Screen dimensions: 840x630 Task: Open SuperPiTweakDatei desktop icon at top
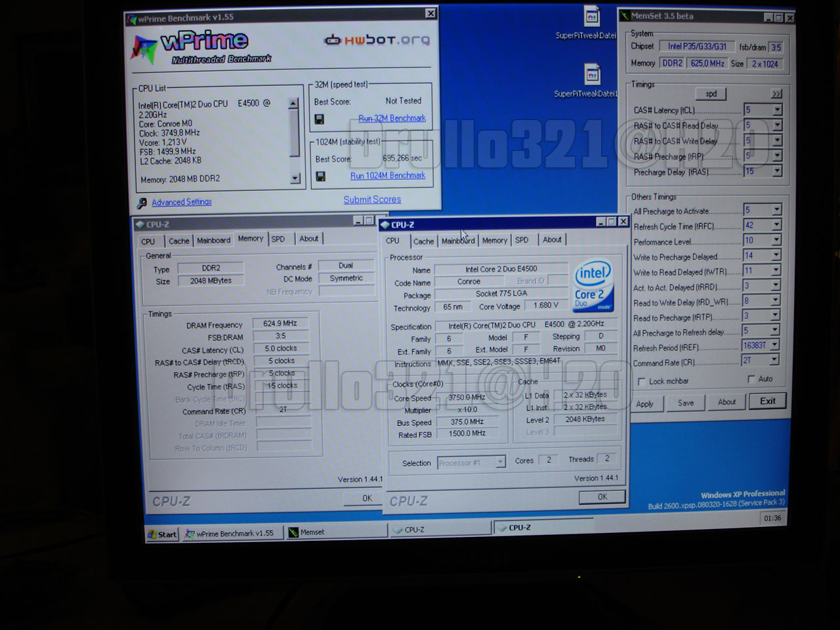click(591, 17)
